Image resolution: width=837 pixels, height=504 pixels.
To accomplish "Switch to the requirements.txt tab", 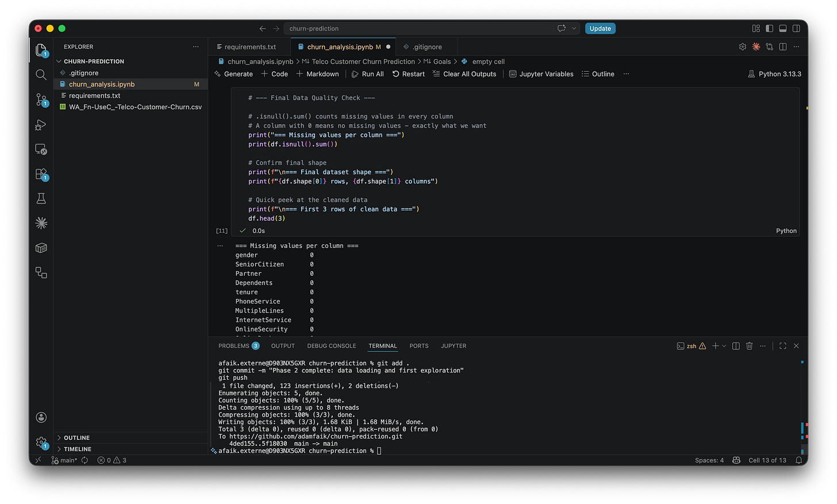I will pos(248,47).
